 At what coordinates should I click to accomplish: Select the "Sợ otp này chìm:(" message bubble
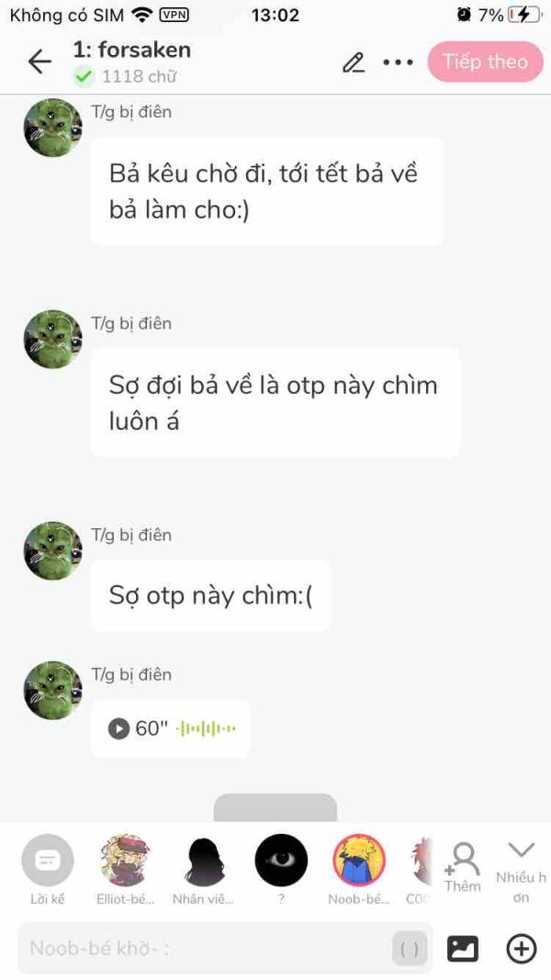tap(211, 596)
